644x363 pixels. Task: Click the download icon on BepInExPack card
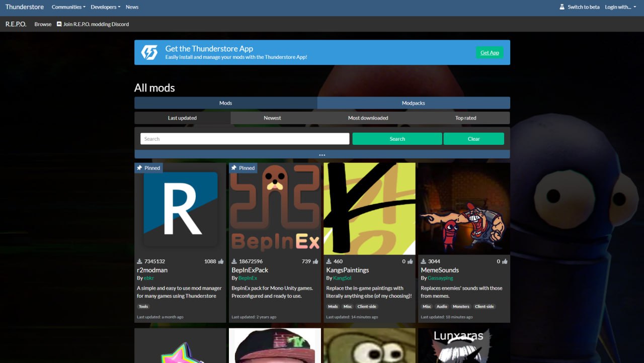click(x=234, y=261)
